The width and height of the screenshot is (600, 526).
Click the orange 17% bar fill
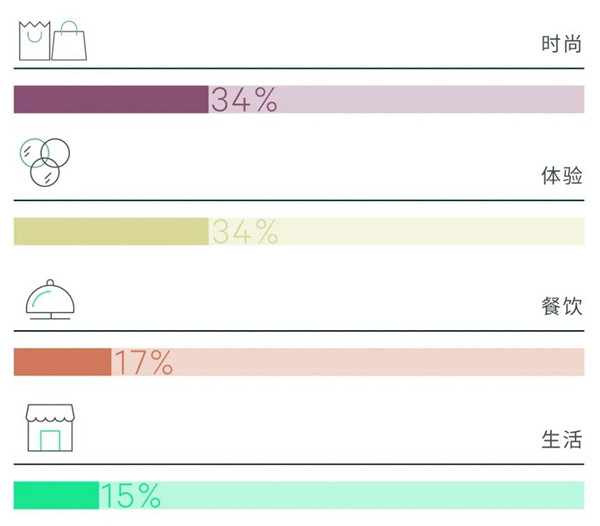(62, 362)
